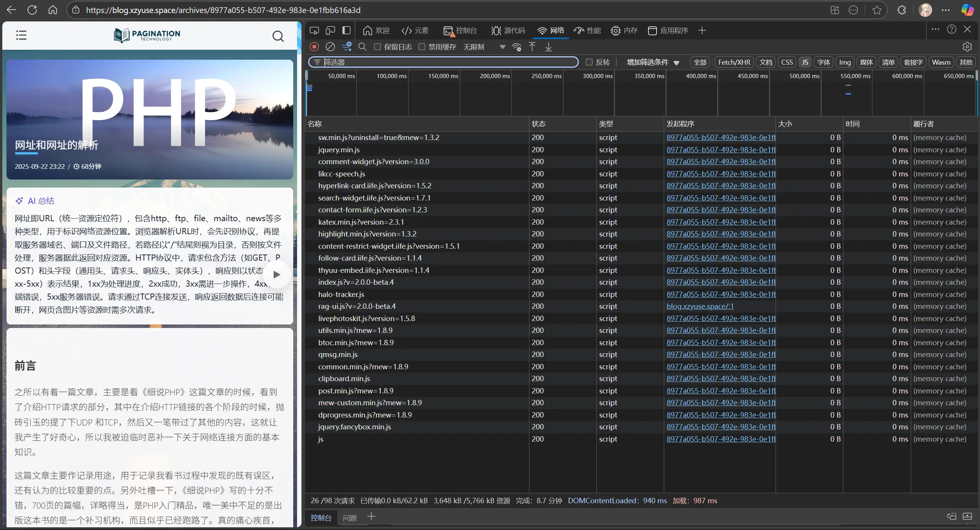Expand the 增加筛选条件 dropdown

click(653, 62)
